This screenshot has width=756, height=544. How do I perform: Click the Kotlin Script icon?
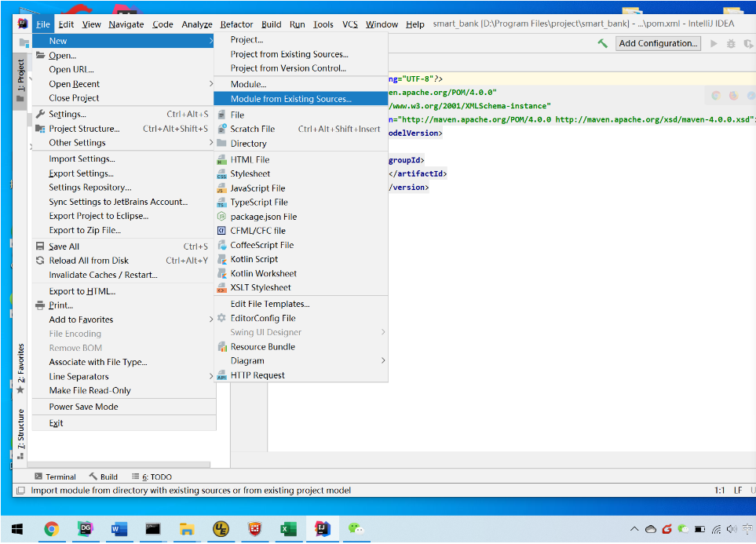coord(222,259)
